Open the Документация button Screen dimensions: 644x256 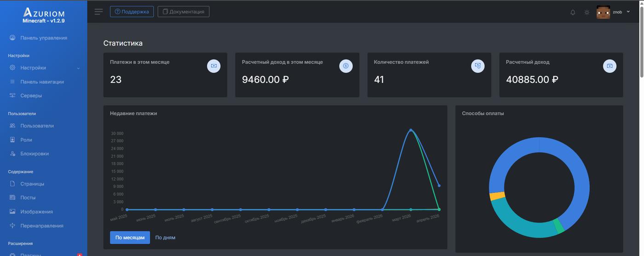tap(183, 12)
